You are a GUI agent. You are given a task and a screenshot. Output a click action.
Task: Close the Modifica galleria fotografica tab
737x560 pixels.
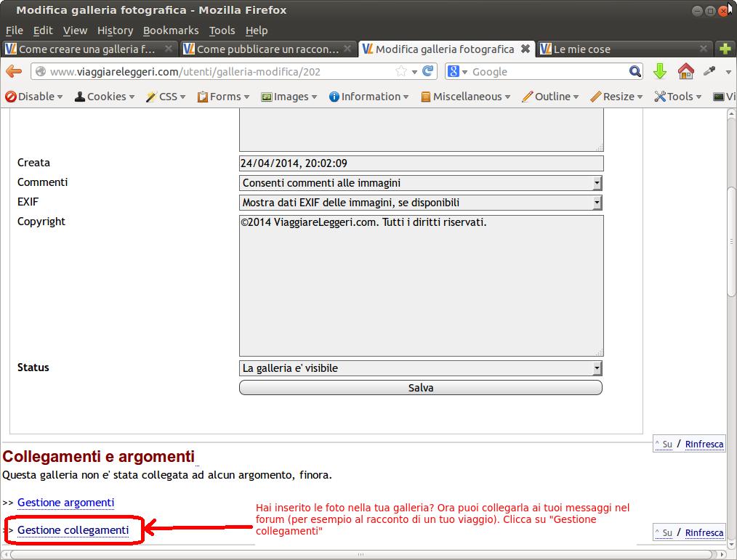coord(525,49)
